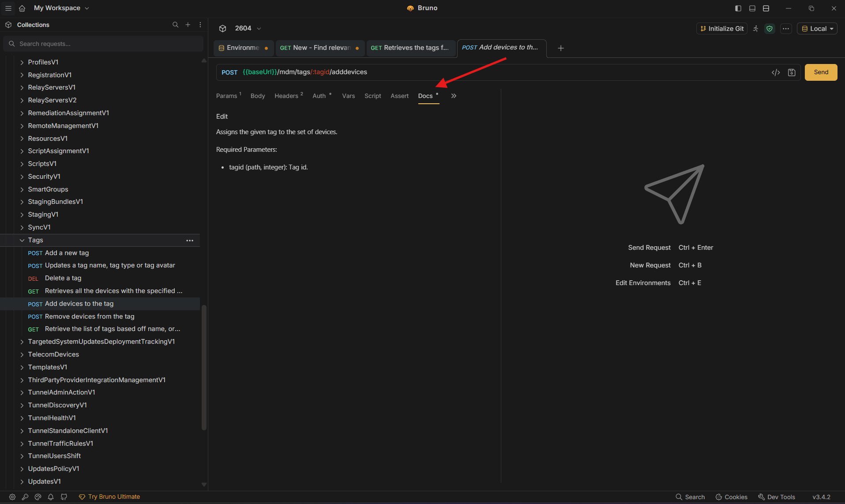Viewport: 845px width, 504px height.
Task: Open the 'New - Find relevan' request tab
Action: [x=319, y=48]
